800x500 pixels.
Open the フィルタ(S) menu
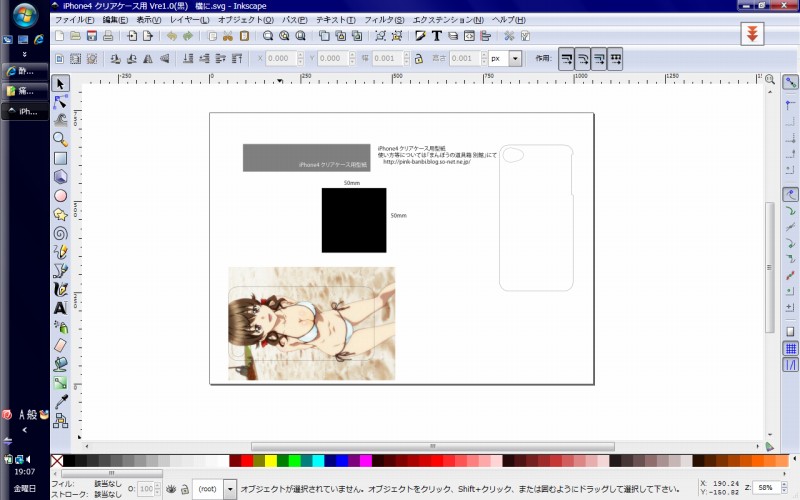[384, 20]
